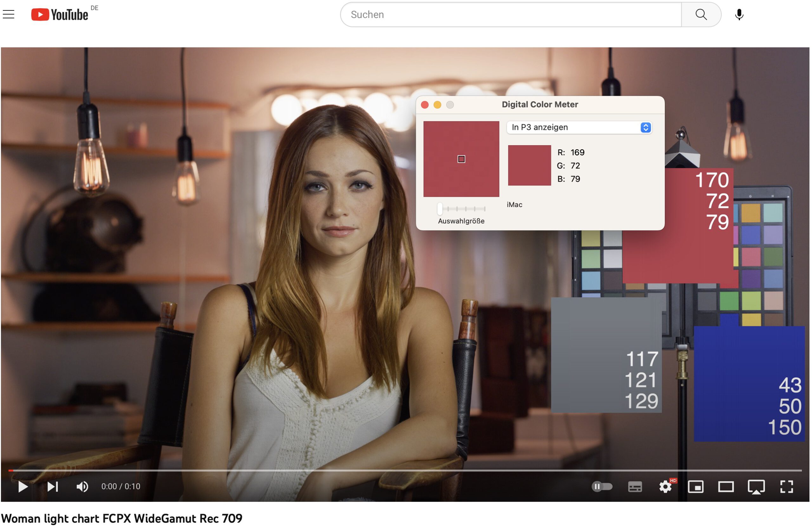Click the small sampled color swatch

tap(529, 165)
